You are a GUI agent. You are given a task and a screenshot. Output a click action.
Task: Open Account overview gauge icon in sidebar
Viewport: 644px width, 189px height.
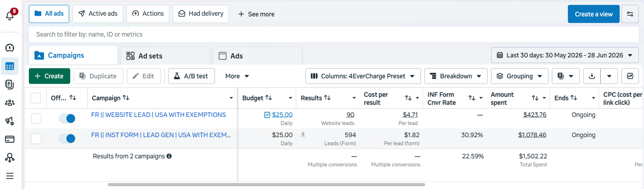[10, 48]
